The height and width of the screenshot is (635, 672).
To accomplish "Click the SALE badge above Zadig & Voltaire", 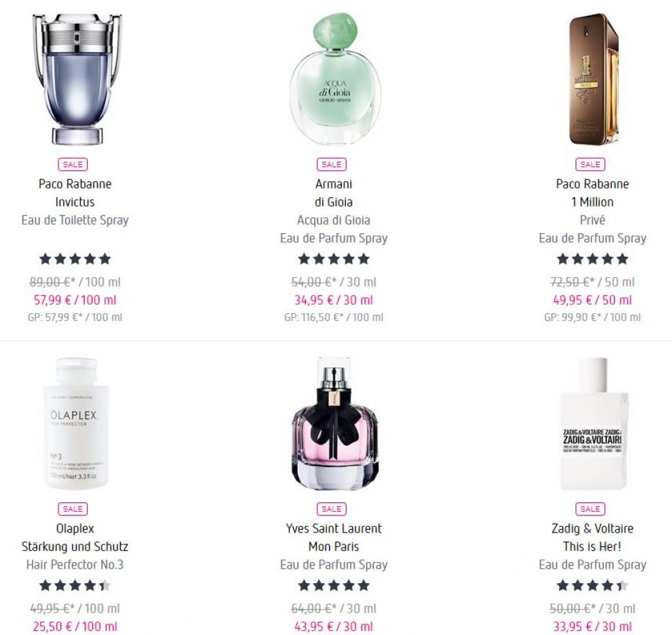I will coord(590,509).
